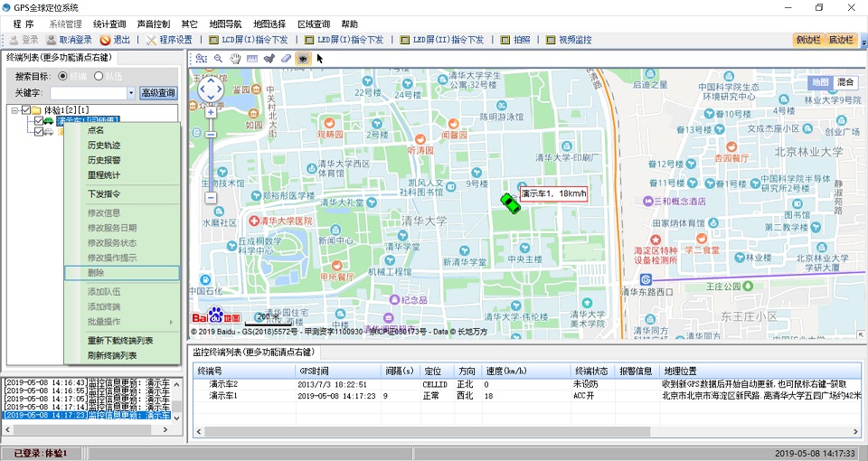868x461 pixels.
Task: Click the map zoom slider handle
Action: click(x=211, y=135)
